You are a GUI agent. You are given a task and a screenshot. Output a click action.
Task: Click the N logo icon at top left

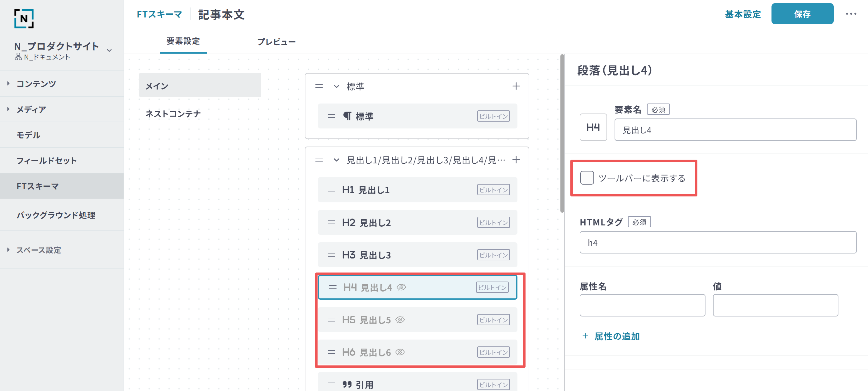(24, 19)
